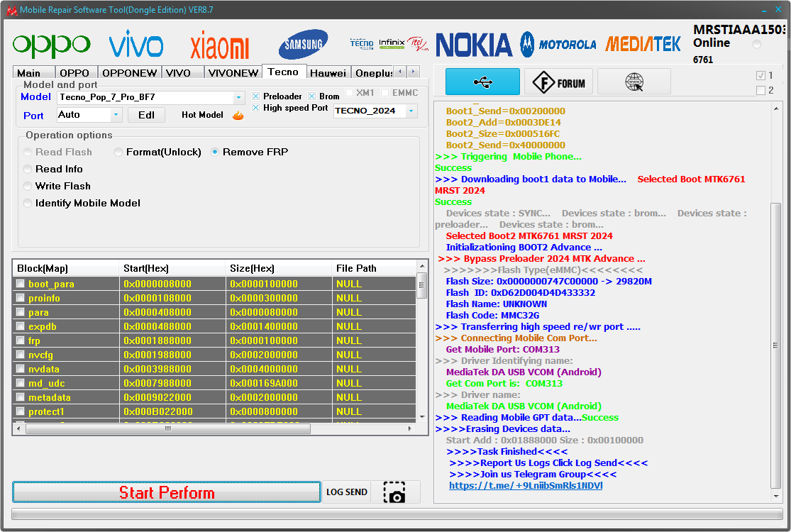Screen dimensions: 791x532
Task: Click the Nokia brand logo
Action: (x=474, y=45)
